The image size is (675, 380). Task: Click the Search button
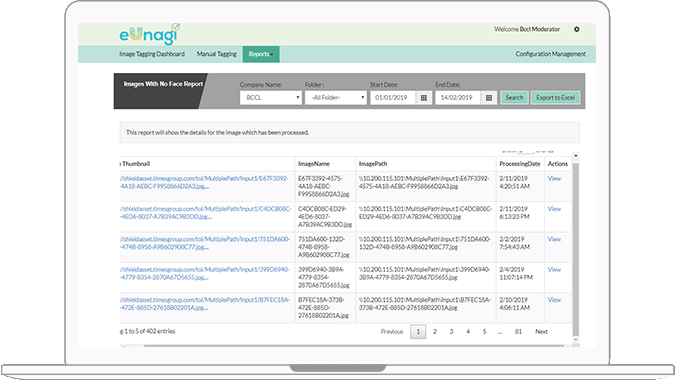(514, 98)
